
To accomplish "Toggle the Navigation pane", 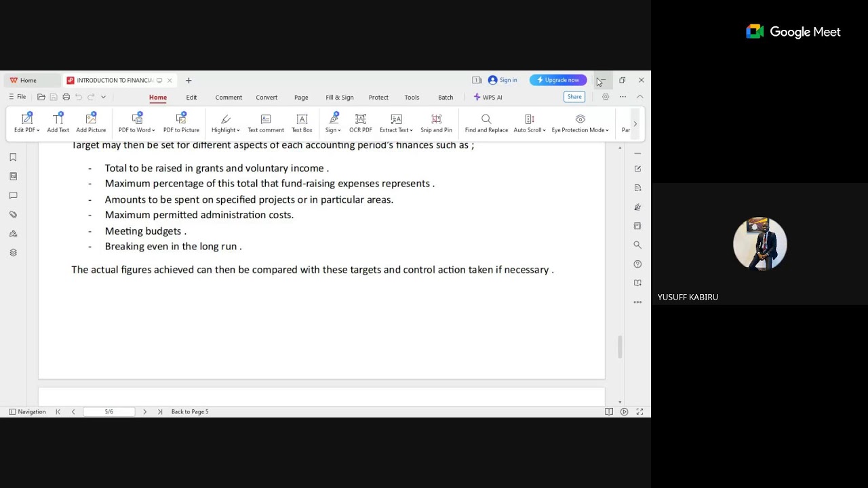I will pyautogui.click(x=27, y=411).
